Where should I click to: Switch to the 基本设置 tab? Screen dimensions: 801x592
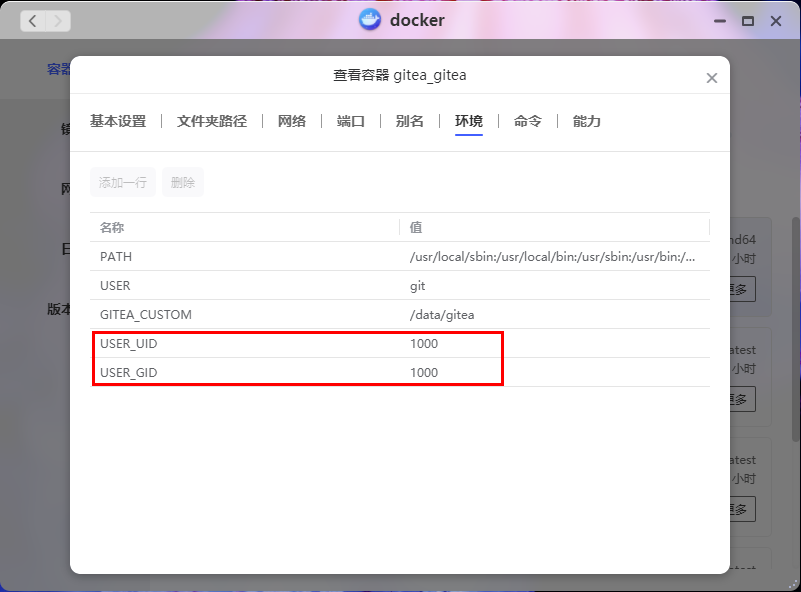pyautogui.click(x=118, y=121)
